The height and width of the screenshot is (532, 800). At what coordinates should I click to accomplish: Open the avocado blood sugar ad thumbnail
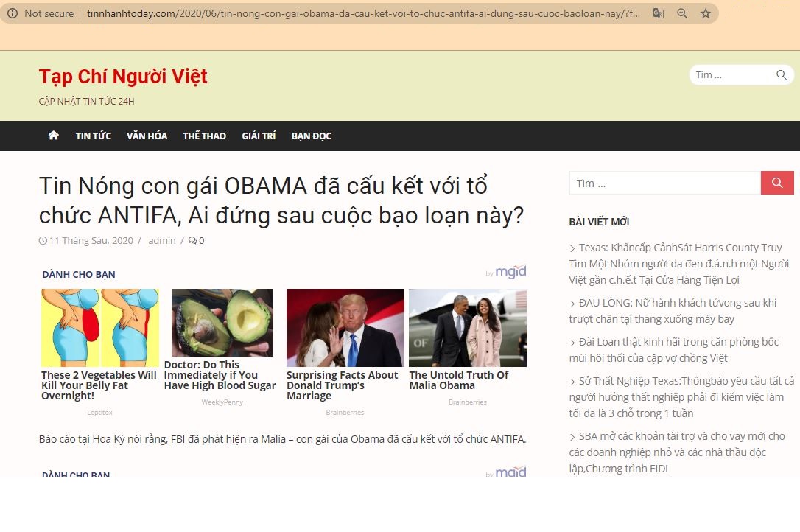(222, 323)
